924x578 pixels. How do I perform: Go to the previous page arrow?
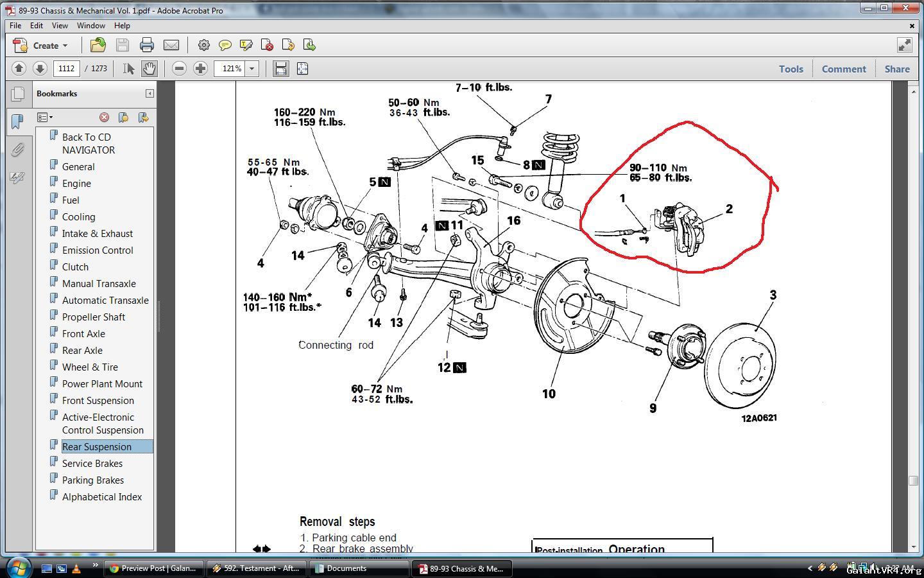pyautogui.click(x=19, y=68)
